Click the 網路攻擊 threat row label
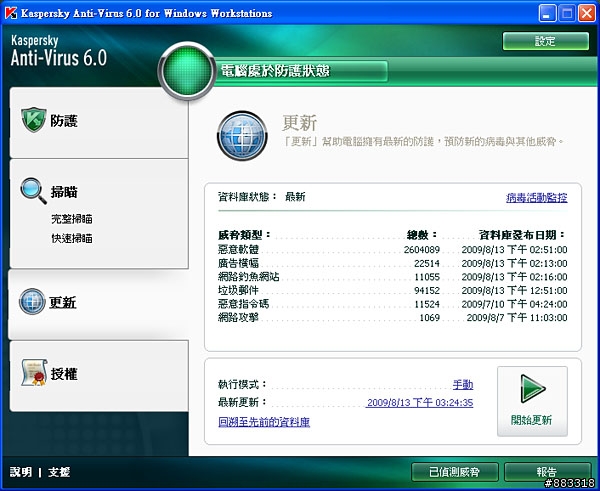Viewport: 600px width, 491px height. (x=238, y=318)
